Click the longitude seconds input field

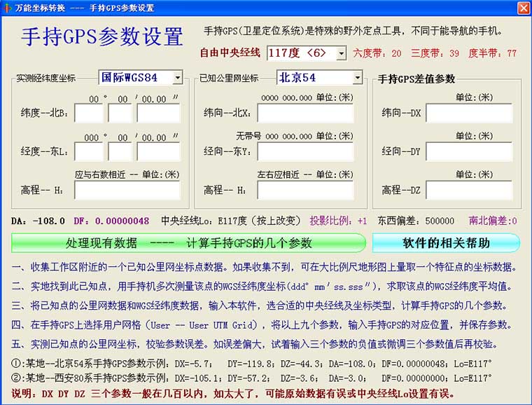pos(158,151)
